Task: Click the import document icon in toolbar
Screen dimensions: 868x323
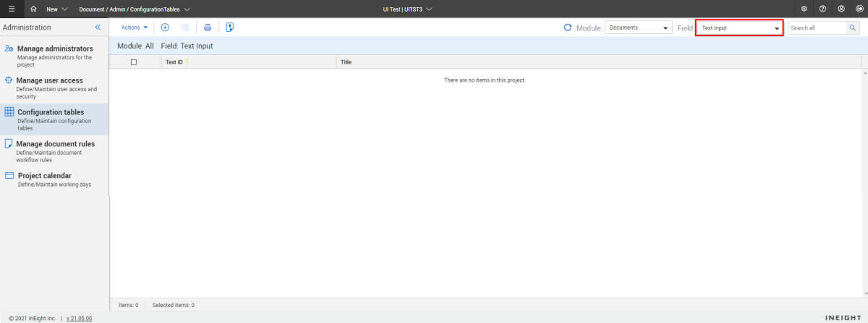Action: point(229,27)
